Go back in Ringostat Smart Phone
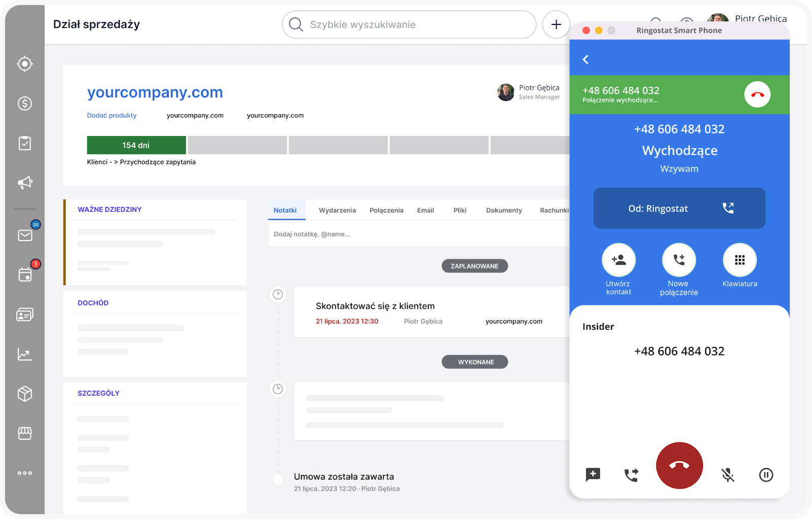 586,59
